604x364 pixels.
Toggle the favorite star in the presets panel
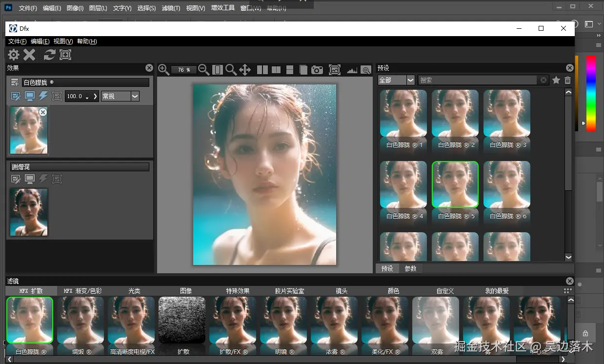pyautogui.click(x=556, y=80)
